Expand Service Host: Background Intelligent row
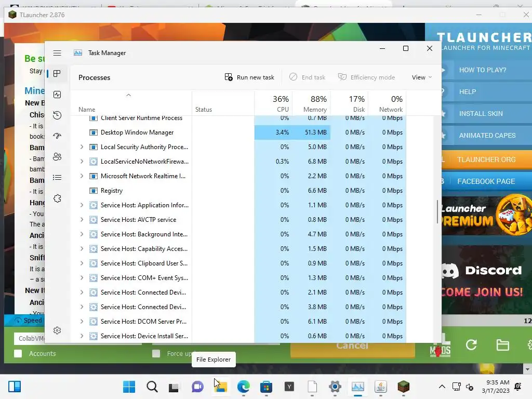Viewport: 532px width, 399px height. point(82,234)
